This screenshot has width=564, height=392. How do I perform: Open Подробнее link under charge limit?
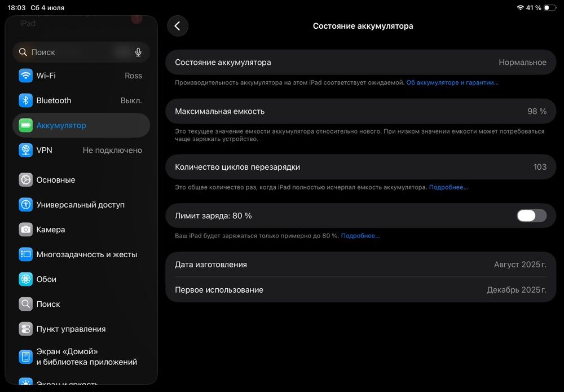360,236
